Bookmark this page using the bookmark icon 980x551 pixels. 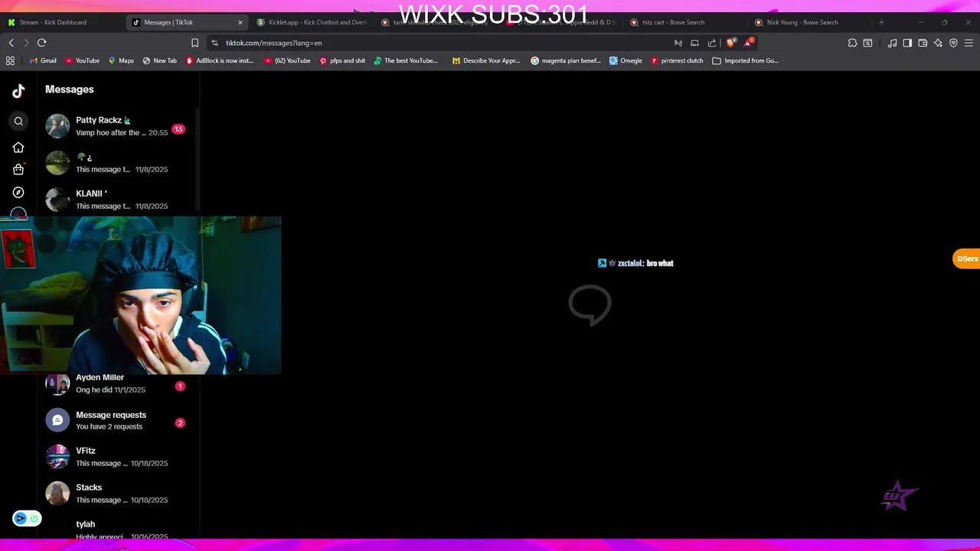coord(194,43)
